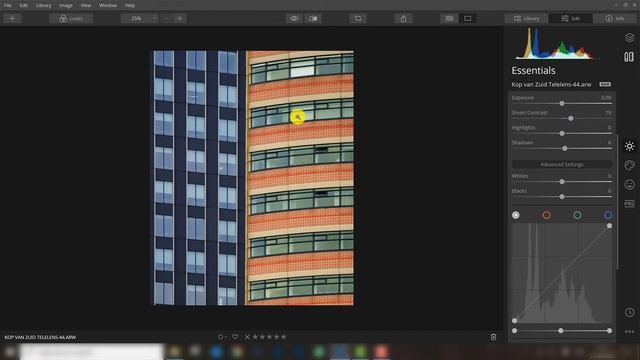Toggle the eye quick preview icon

pos(294,18)
